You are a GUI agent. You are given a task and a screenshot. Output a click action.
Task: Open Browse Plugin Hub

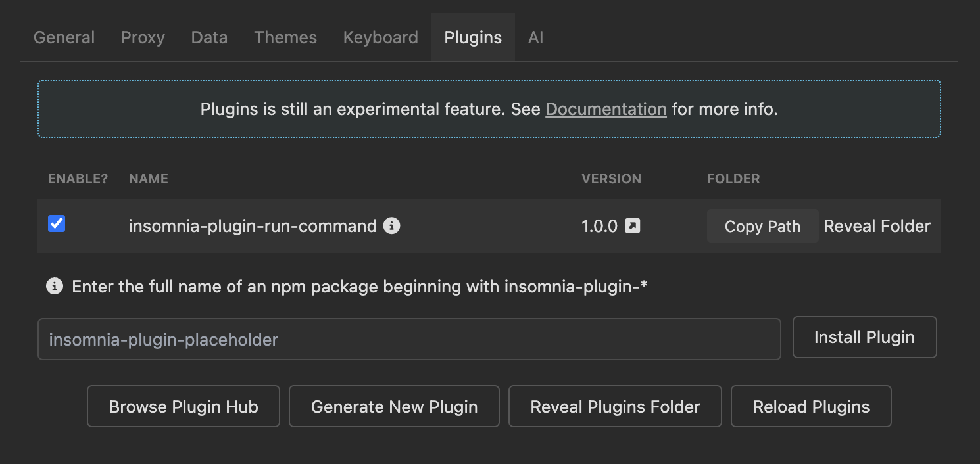[184, 407]
